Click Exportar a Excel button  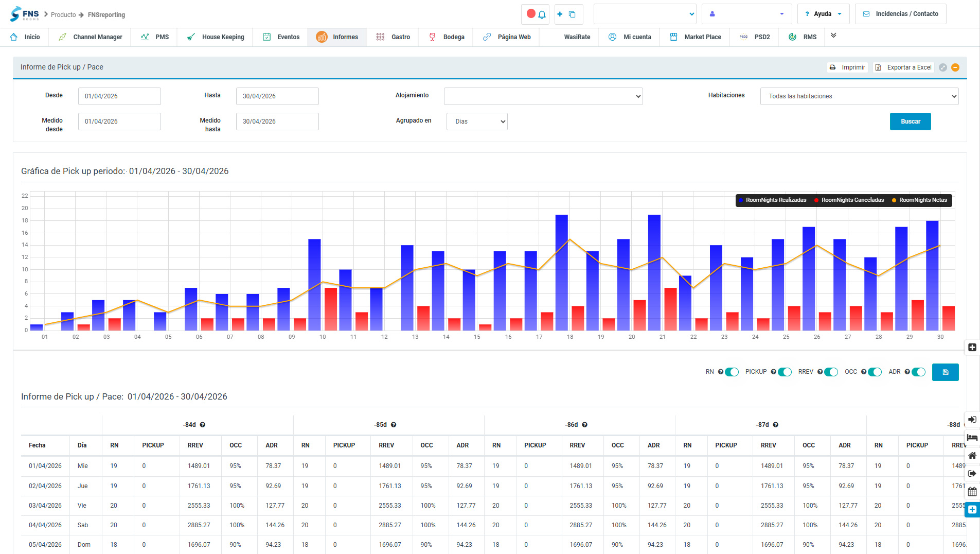904,67
